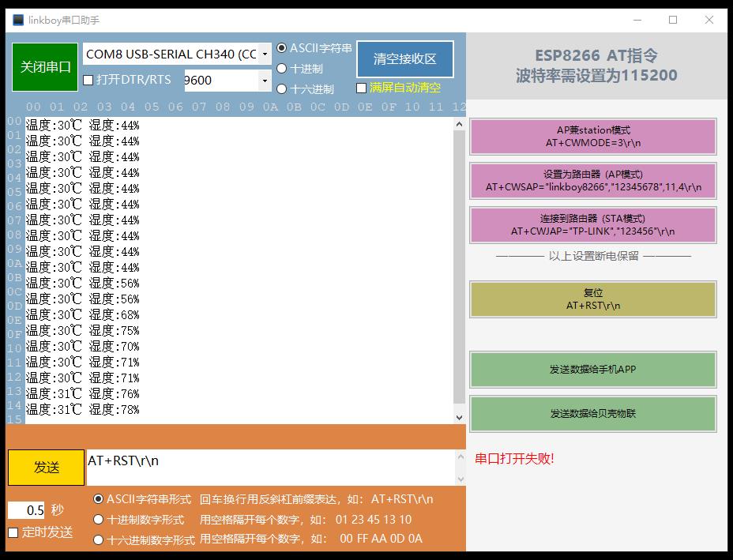Click the 发送数据给手机APP button
The image size is (733, 560).
pyautogui.click(x=592, y=370)
